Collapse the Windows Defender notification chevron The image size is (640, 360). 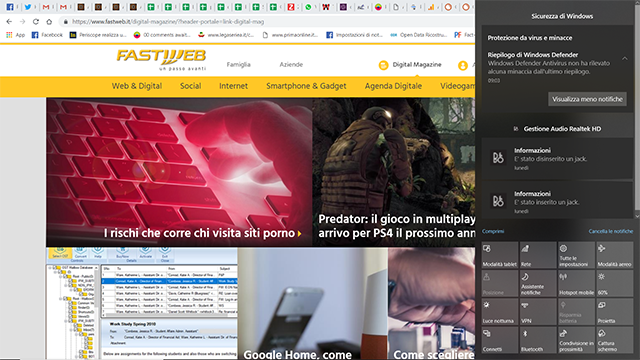624,59
